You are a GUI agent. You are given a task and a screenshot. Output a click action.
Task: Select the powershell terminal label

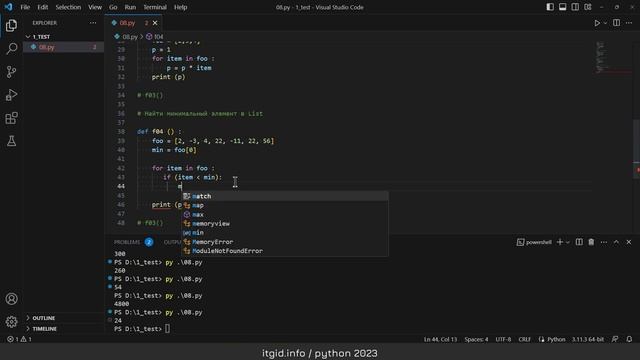(534, 242)
